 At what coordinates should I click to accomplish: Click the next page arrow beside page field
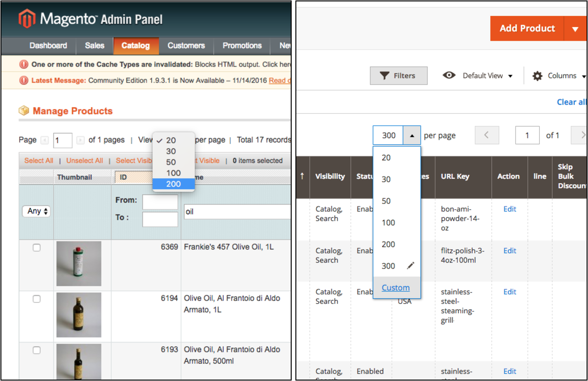tap(81, 140)
